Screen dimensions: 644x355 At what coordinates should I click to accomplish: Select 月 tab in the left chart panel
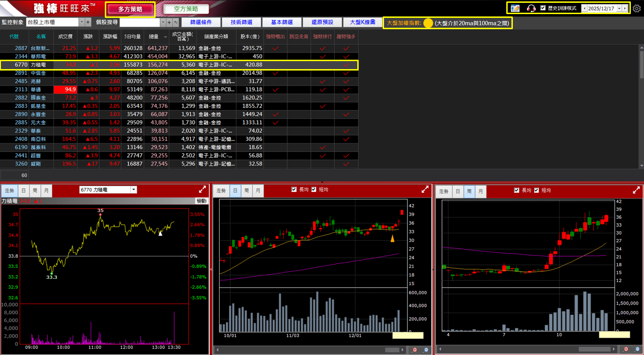tap(47, 190)
